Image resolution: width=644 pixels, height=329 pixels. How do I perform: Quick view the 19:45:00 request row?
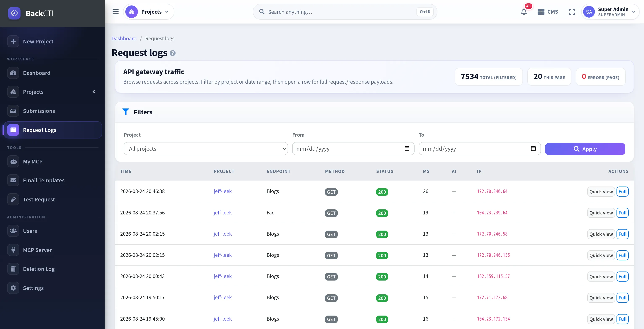point(601,319)
